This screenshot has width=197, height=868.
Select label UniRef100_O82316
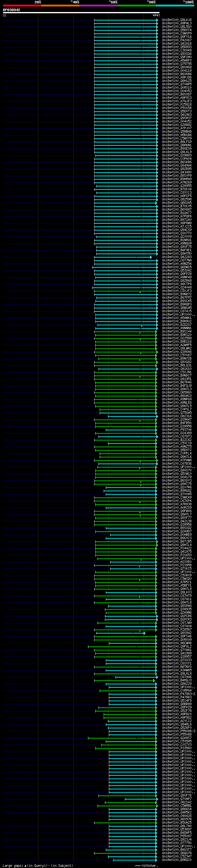[176, 416]
